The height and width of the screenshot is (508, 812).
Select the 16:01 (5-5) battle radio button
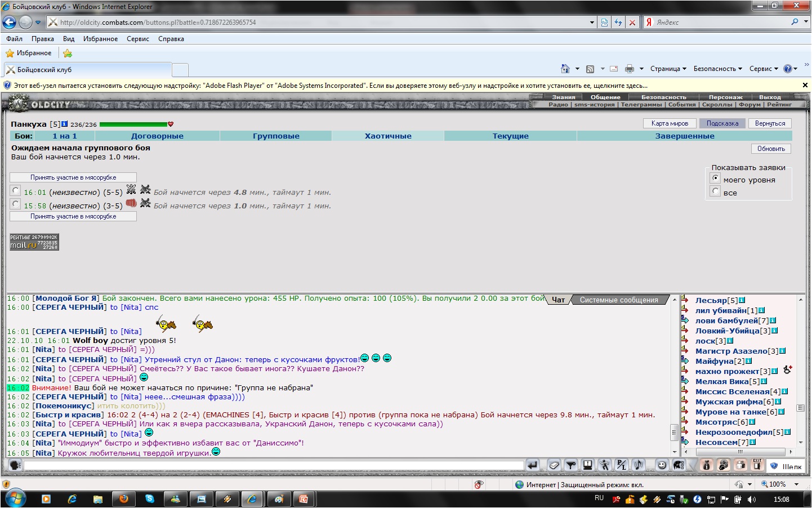(16, 191)
